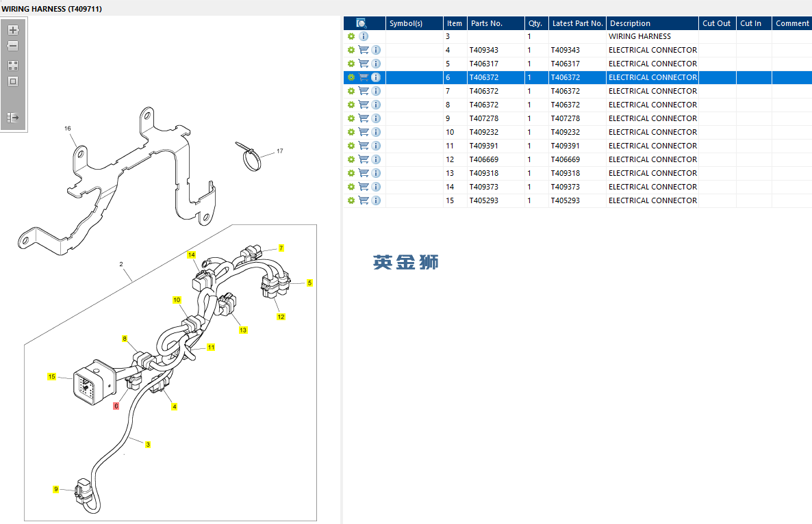Select callout 5 in the diagram
This screenshot has height=524, width=812.
(309, 283)
